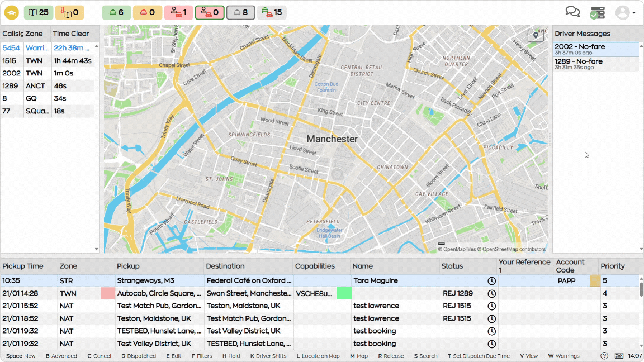Click L Locate on Map shortcut

point(318,356)
